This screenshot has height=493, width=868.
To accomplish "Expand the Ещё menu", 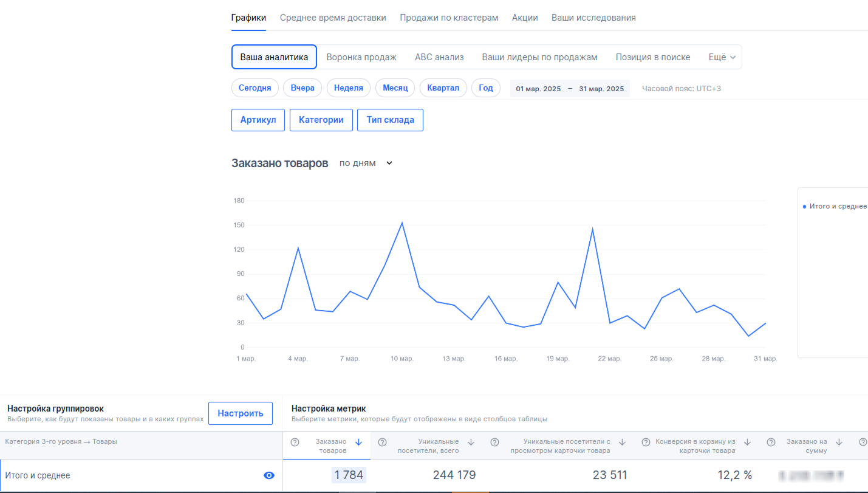I will click(722, 57).
